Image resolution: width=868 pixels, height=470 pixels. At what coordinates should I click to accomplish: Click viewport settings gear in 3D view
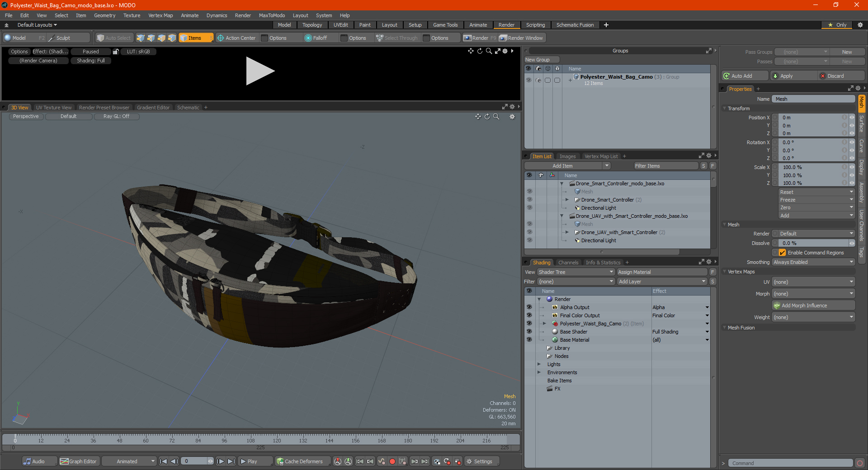512,117
